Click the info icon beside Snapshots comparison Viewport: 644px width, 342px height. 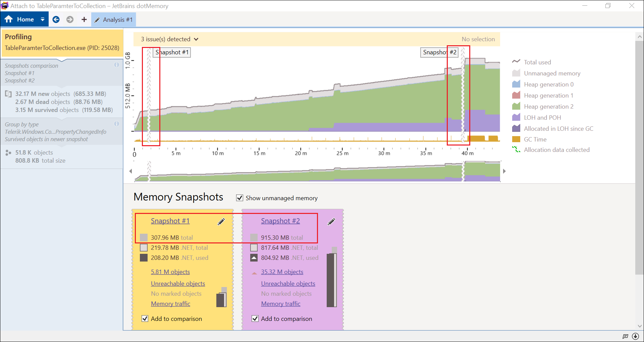(x=117, y=65)
